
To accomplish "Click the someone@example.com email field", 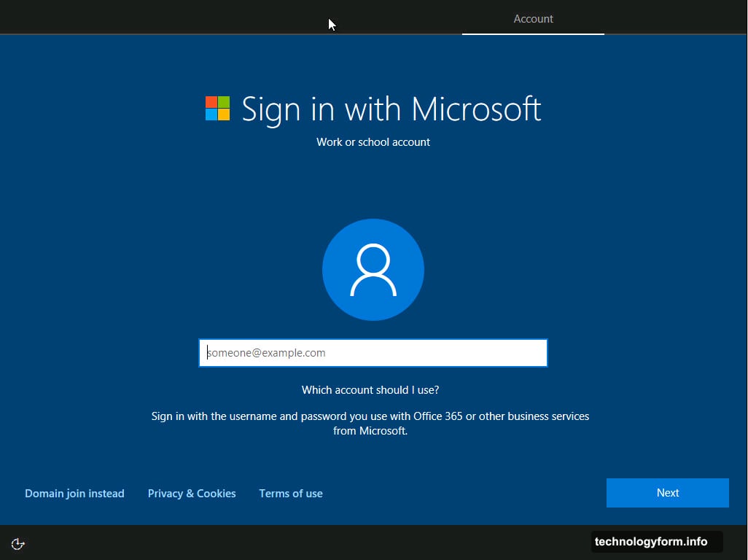I will [x=373, y=353].
